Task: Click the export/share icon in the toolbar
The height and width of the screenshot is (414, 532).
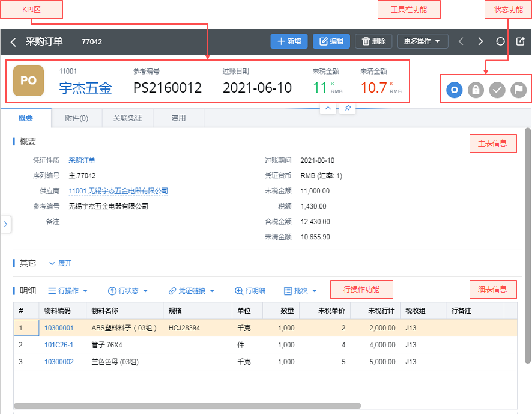Action: click(x=520, y=41)
